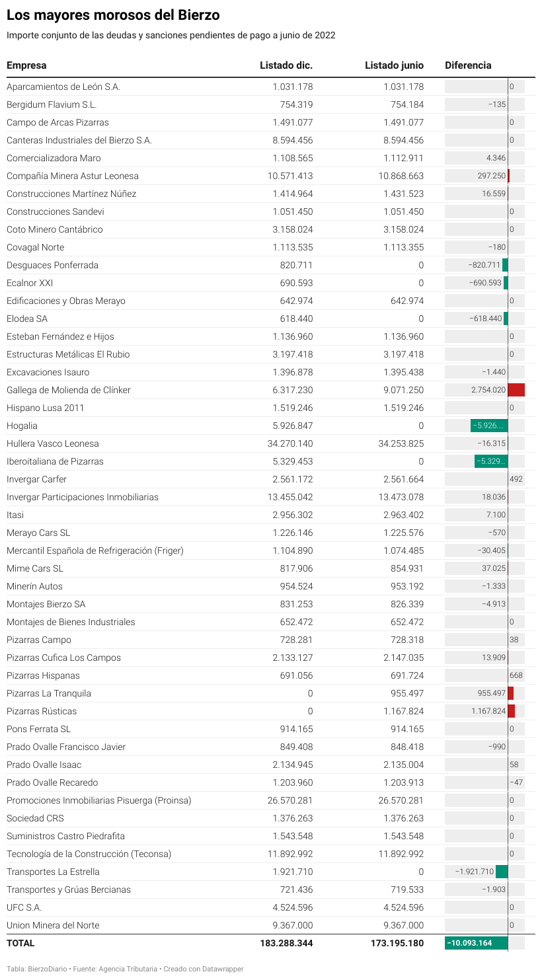Click the 1.167.824 difference for Pizarras Rústicas

pos(488,711)
